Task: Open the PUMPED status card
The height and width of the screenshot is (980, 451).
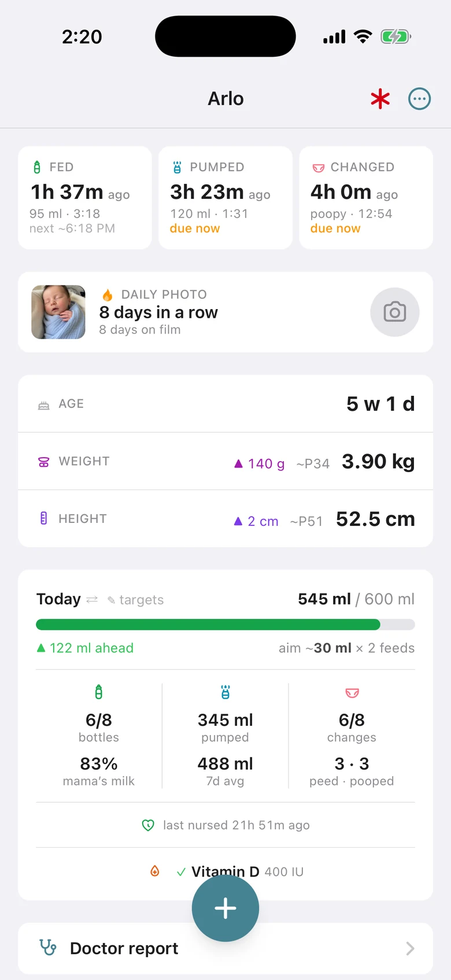Action: (x=226, y=198)
